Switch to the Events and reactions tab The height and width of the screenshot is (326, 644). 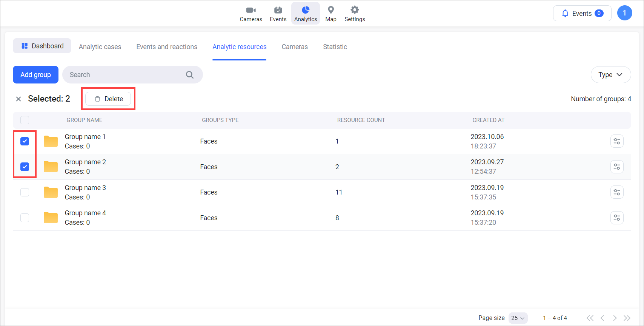pyautogui.click(x=167, y=47)
